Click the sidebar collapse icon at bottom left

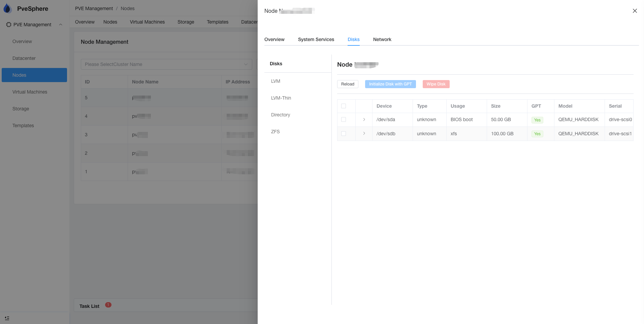pyautogui.click(x=7, y=318)
